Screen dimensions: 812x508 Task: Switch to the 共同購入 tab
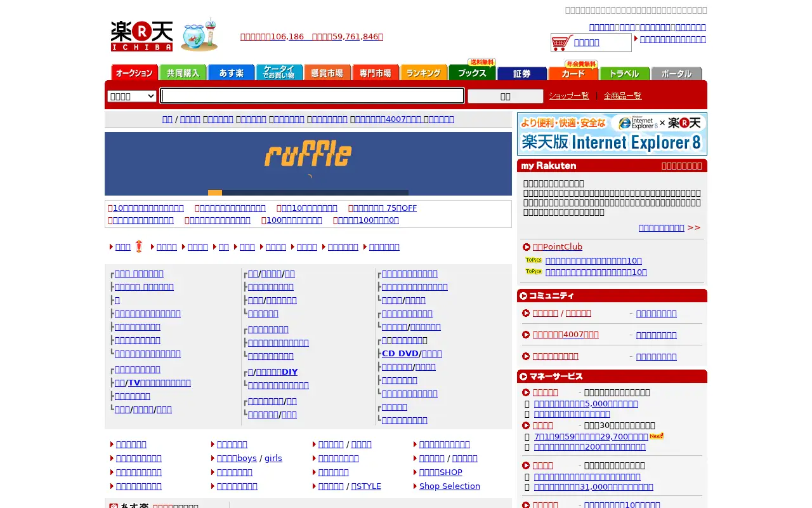183,72
